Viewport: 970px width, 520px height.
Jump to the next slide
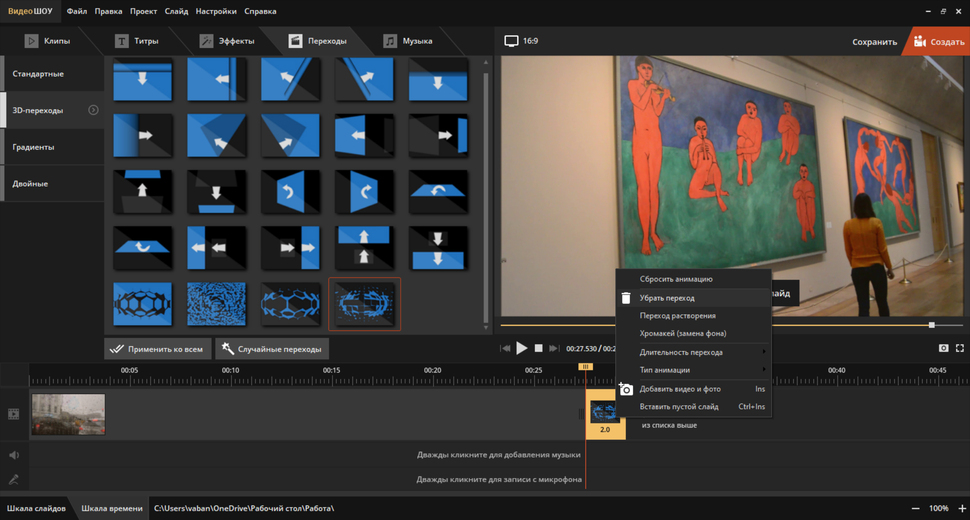(554, 348)
